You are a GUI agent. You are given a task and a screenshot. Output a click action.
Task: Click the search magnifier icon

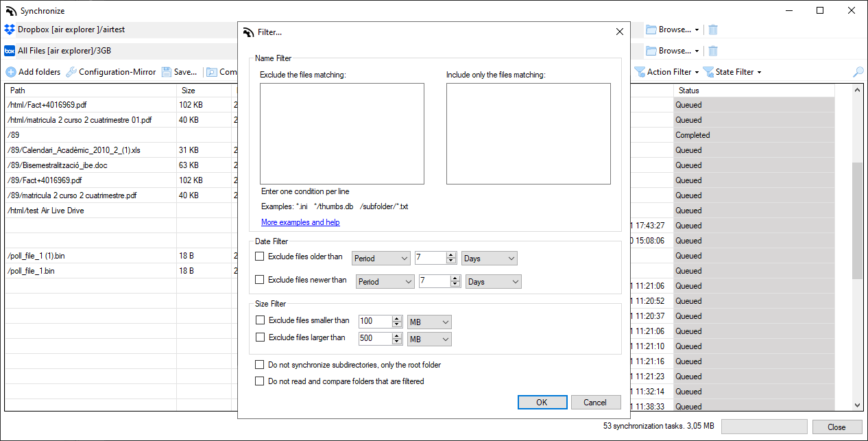[858, 71]
